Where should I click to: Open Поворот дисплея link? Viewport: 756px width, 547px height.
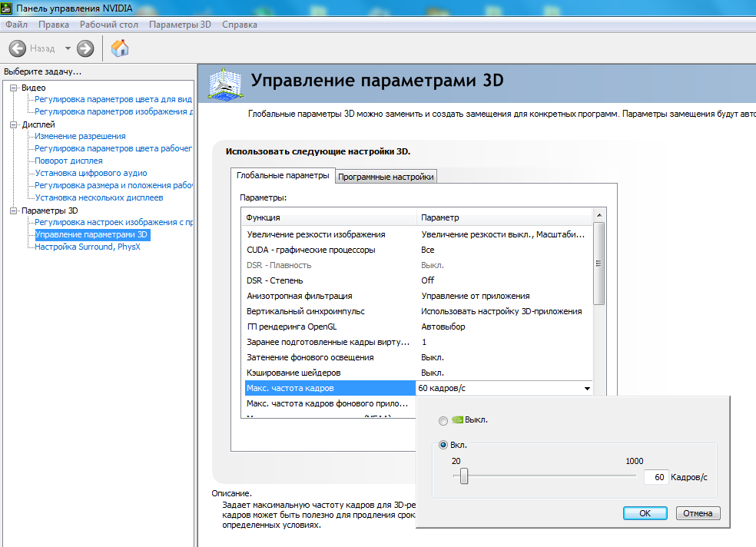point(68,161)
